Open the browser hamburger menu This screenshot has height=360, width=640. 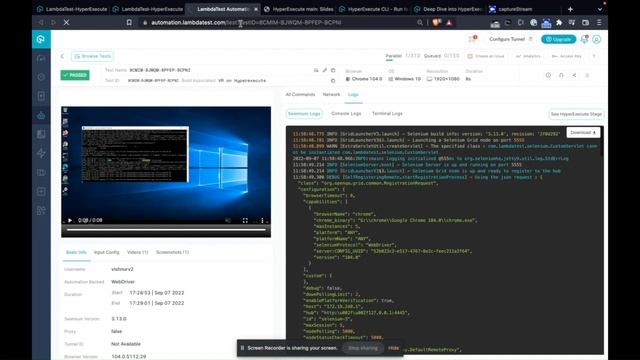[599, 22]
